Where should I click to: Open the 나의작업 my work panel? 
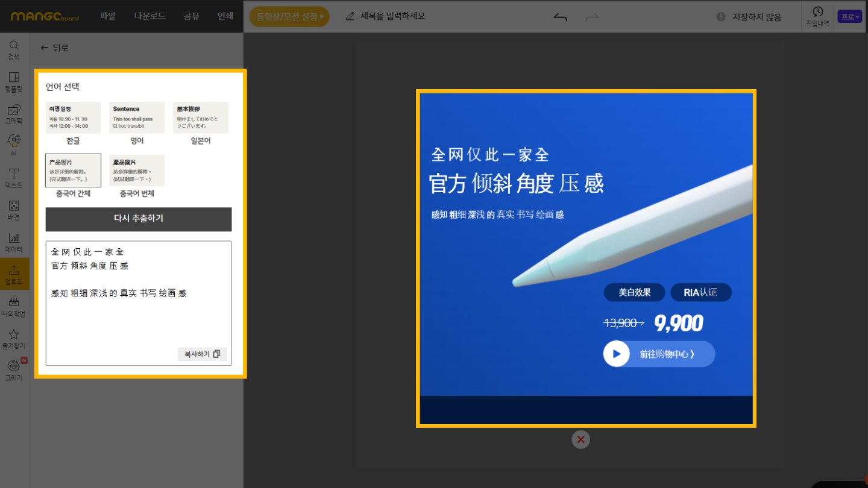(14, 307)
